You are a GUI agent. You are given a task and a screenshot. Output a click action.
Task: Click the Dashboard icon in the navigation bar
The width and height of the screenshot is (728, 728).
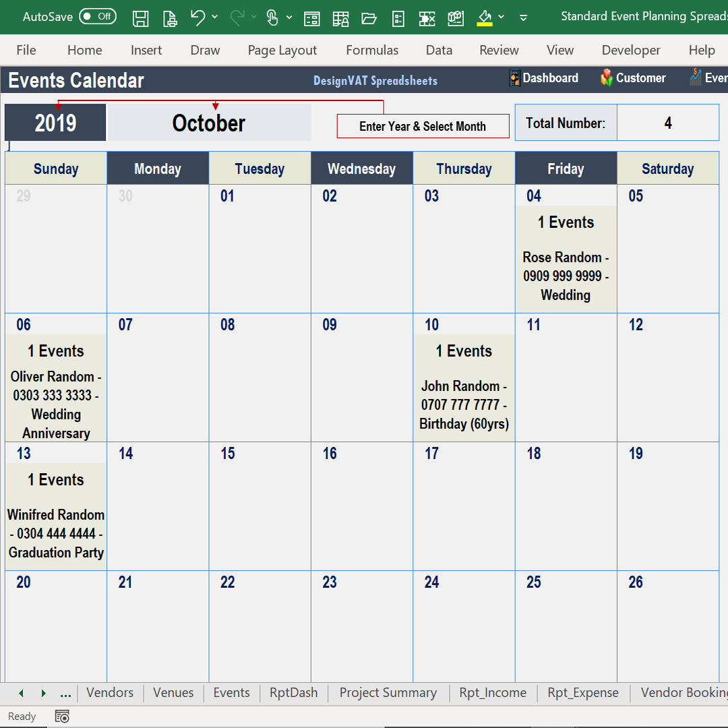pyautogui.click(x=514, y=78)
